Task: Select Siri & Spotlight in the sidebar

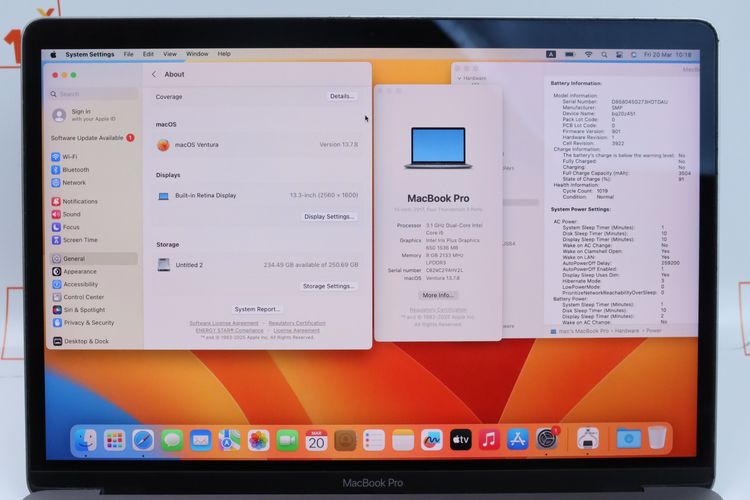Action: tap(94, 310)
